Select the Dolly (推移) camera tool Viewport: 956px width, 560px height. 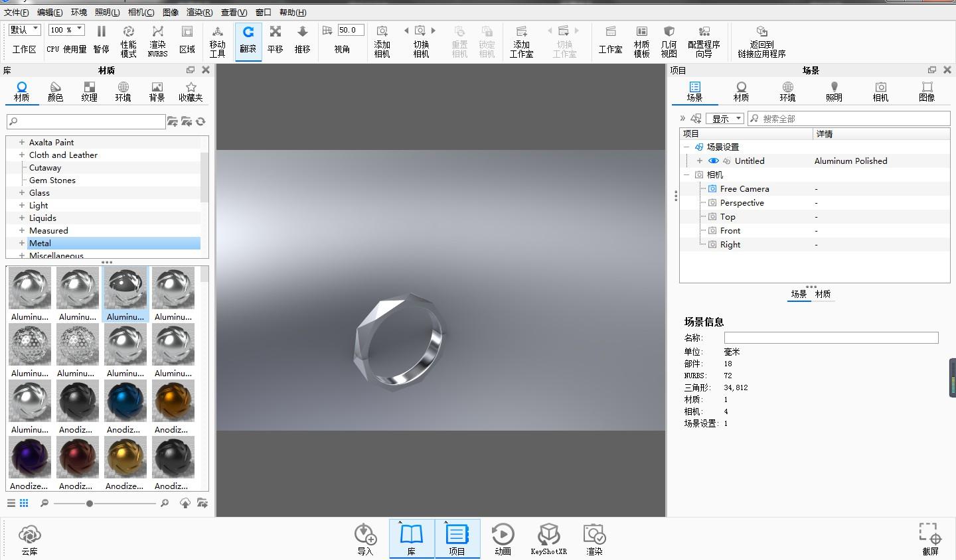pos(302,40)
